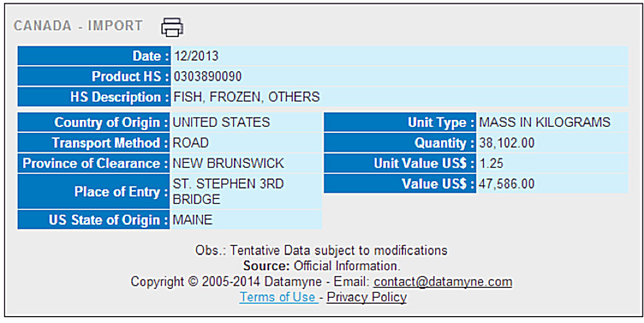Click the MASS IN KILOGRAMS unit type
Screen dimensions: 644x323
pyautogui.click(x=545, y=122)
